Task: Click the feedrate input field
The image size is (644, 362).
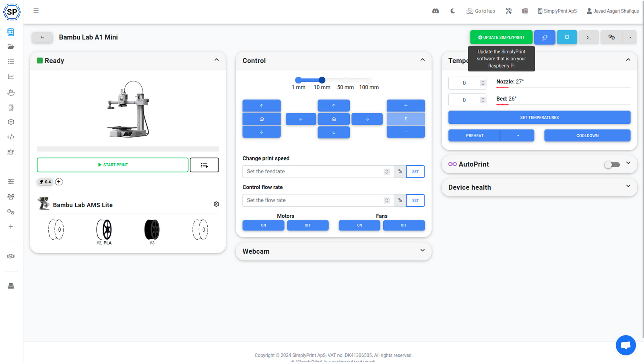Action: tap(318, 172)
